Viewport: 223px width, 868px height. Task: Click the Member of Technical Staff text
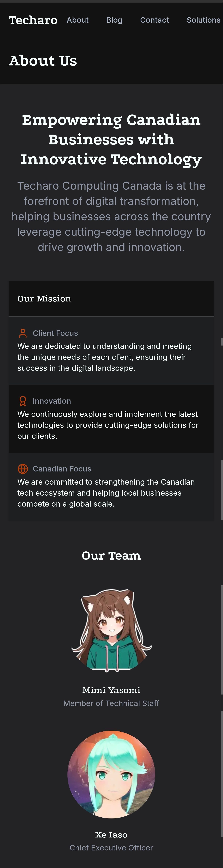pos(111,703)
